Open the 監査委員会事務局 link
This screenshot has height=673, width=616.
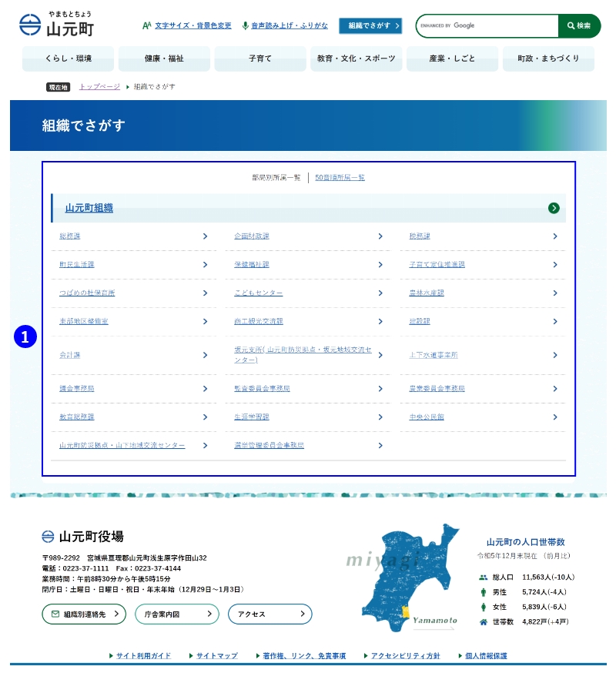262,388
